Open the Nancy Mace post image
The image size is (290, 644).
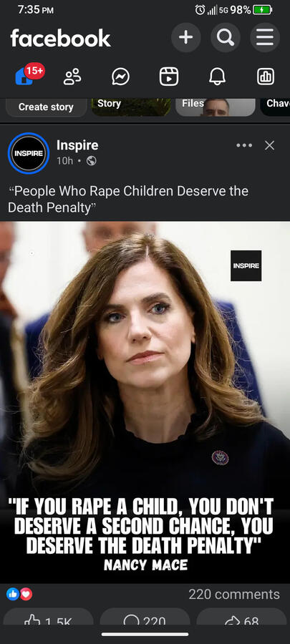point(145,402)
